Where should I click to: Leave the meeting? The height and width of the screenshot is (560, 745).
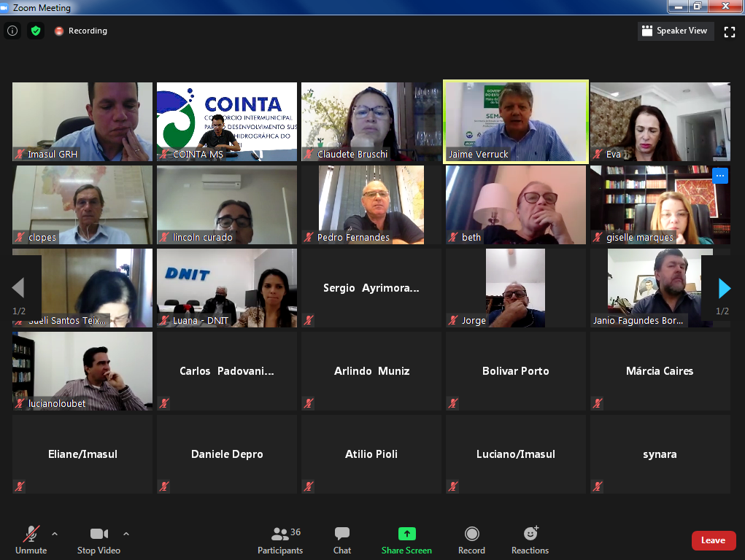[713, 540]
